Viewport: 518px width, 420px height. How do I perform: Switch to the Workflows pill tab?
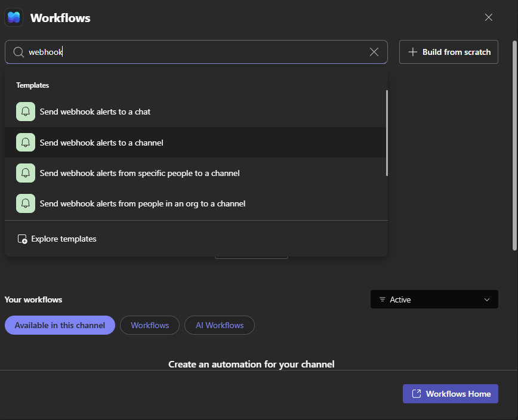pos(150,325)
